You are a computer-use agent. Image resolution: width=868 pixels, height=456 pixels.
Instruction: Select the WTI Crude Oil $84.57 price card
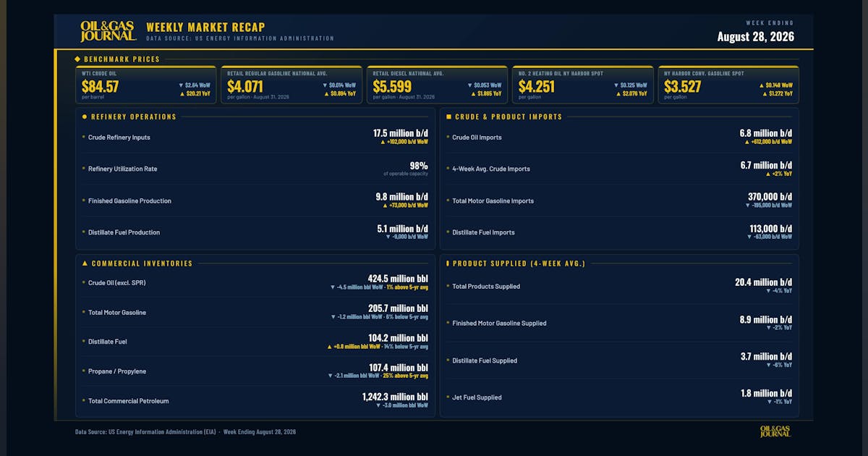point(146,85)
